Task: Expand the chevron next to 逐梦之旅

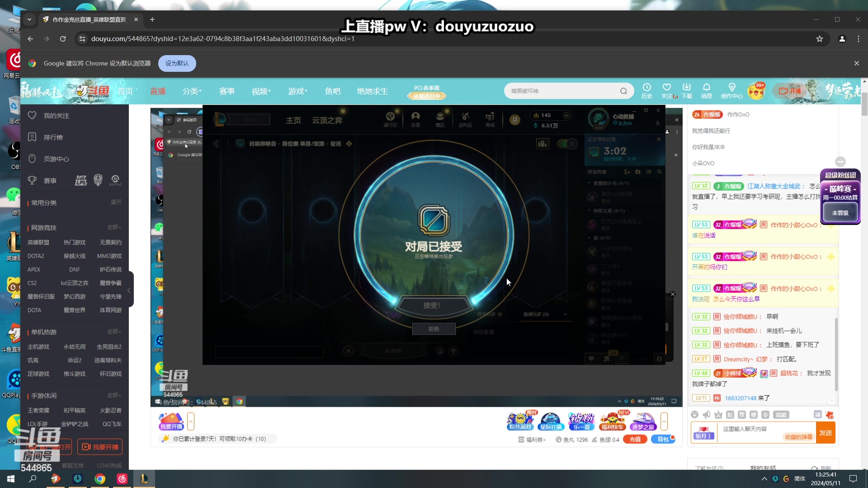Action: [664, 421]
